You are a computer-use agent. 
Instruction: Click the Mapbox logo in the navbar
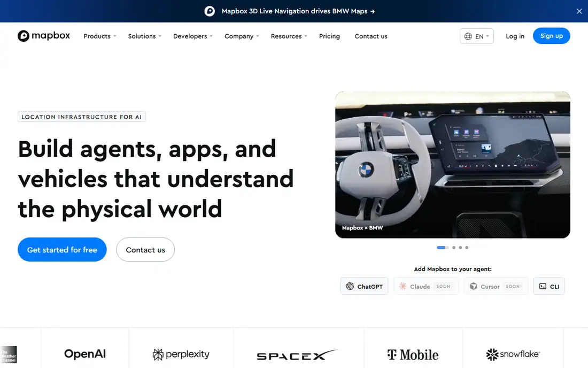(x=43, y=36)
